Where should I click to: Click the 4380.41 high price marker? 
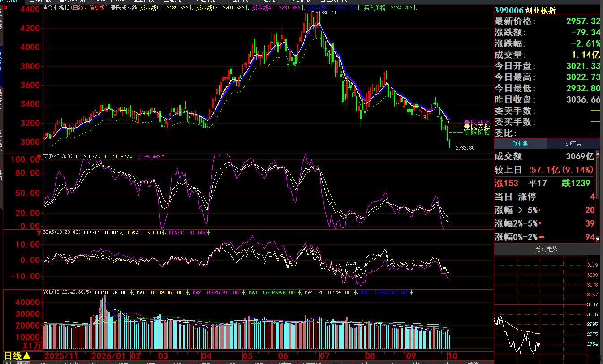327,13
